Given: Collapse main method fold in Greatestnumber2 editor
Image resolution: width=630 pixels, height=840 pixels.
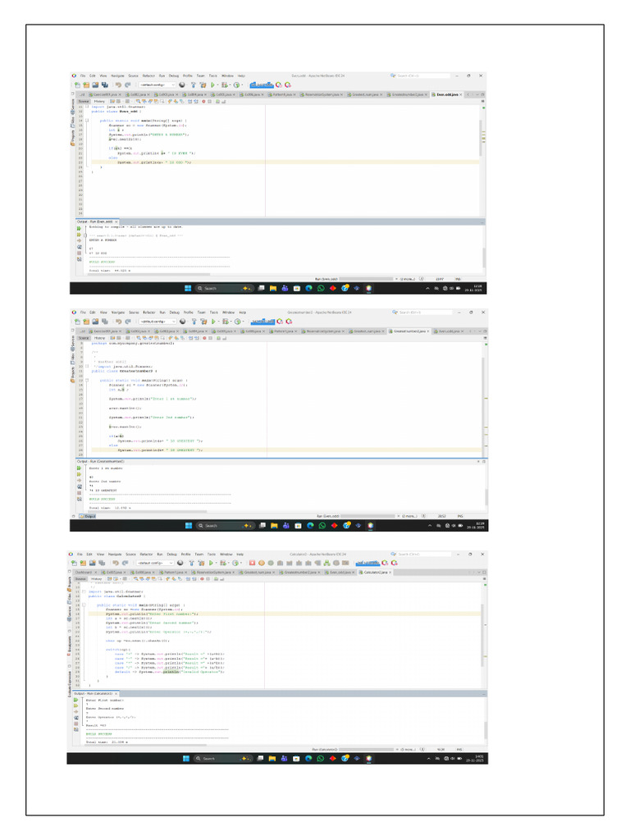Looking at the screenshot, I should tap(87, 381).
